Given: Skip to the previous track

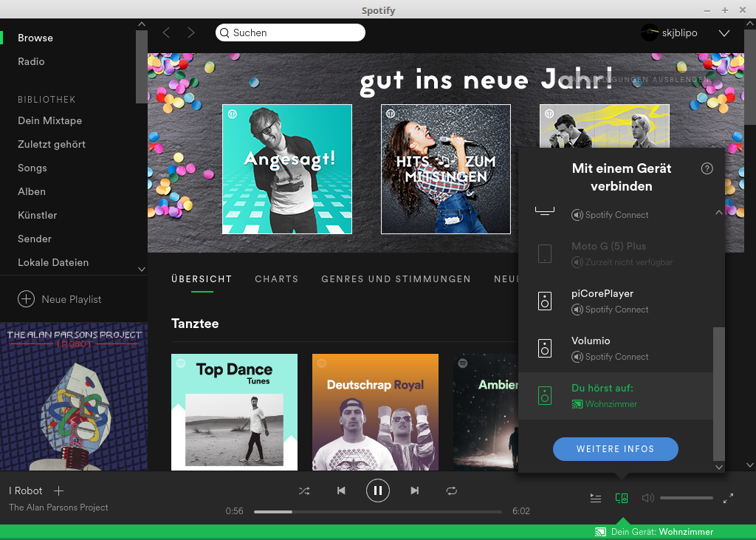Looking at the screenshot, I should click(x=341, y=491).
